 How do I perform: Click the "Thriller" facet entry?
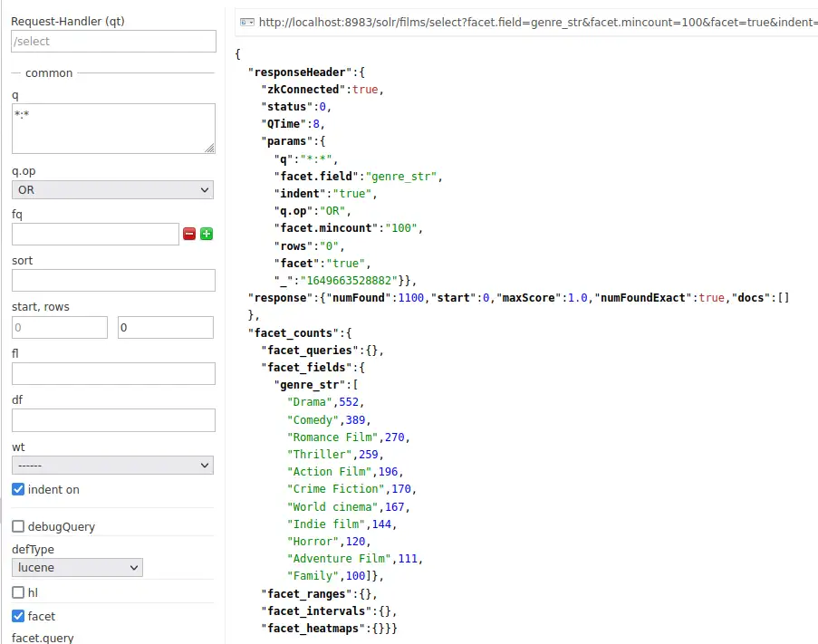click(x=335, y=454)
